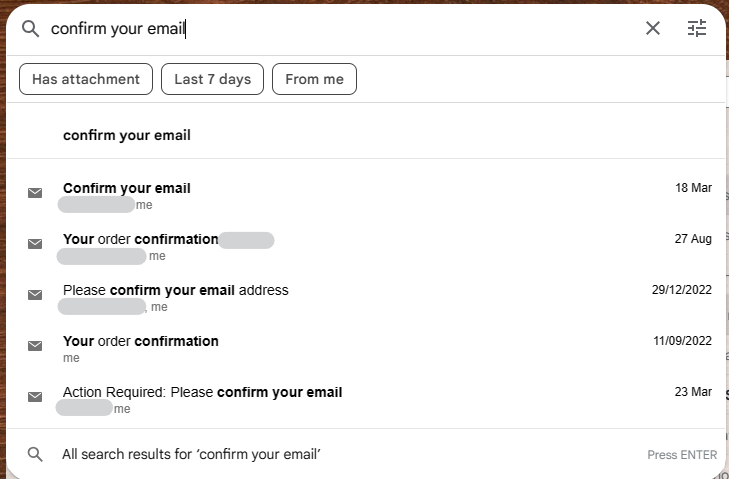The height and width of the screenshot is (479, 729).
Task: Click the envelope icon beside 27 Aug email
Action: [x=35, y=244]
